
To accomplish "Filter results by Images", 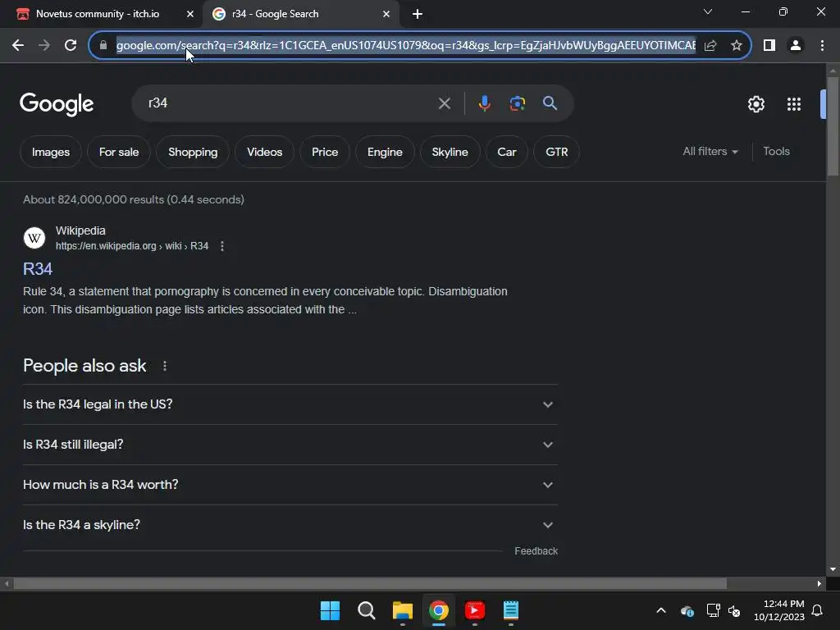I will [51, 152].
